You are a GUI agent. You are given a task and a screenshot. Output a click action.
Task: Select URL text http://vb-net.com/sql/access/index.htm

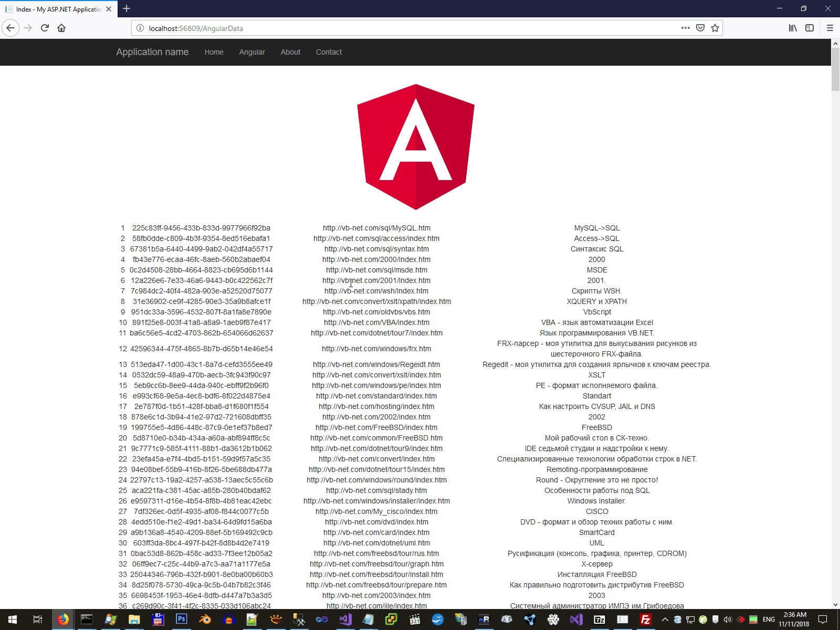376,238
